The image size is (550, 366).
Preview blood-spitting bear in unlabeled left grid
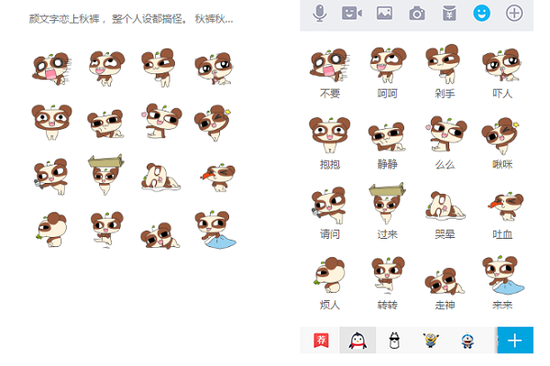coord(218,177)
